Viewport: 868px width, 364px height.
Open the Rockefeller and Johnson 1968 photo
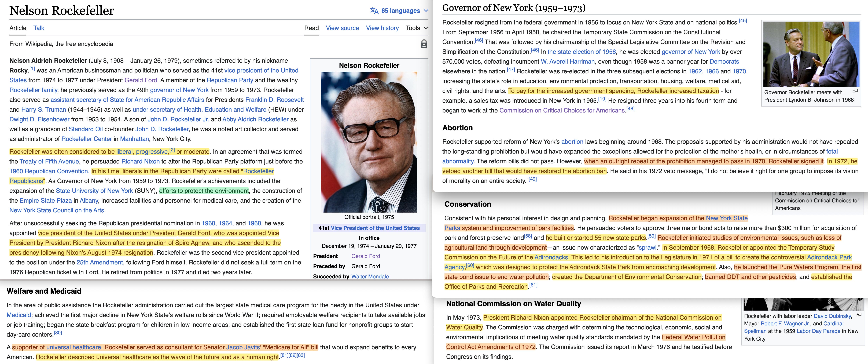pos(811,54)
